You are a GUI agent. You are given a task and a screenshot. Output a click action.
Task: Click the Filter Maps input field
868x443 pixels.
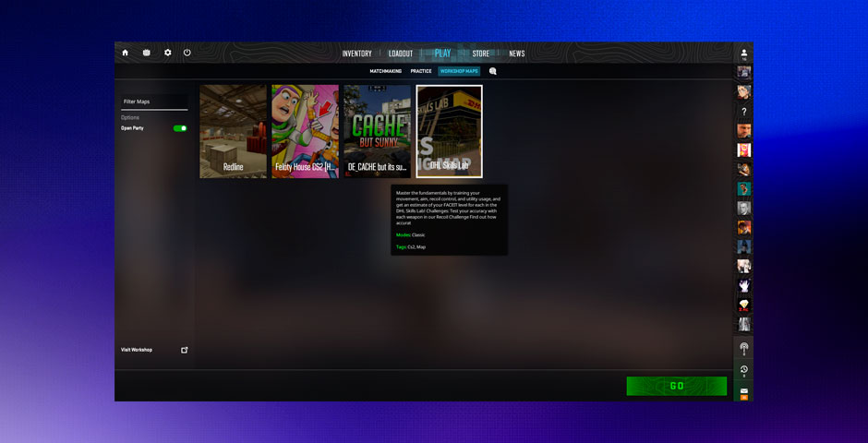click(x=154, y=102)
